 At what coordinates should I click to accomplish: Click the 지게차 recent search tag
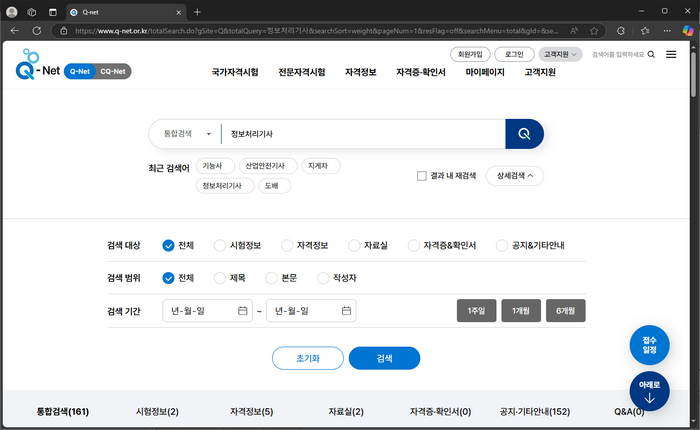point(321,166)
